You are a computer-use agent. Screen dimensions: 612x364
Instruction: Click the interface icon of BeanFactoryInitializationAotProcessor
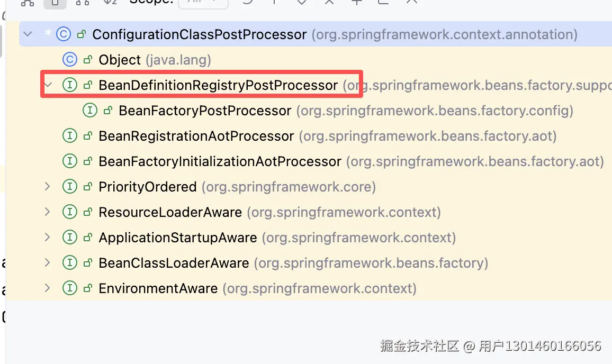point(69,161)
